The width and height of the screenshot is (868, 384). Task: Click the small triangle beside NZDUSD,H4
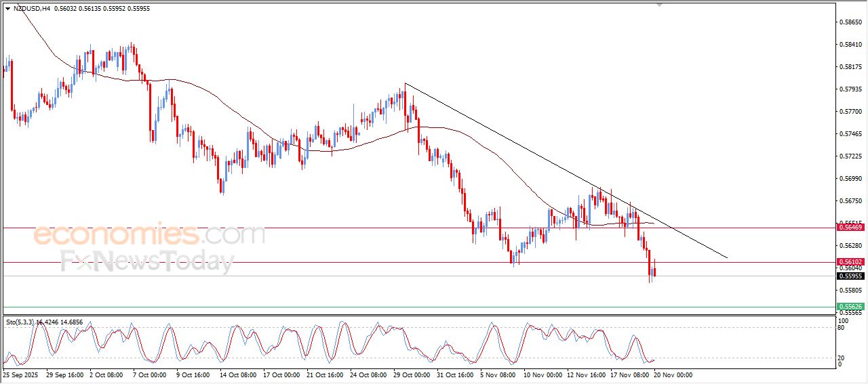(x=7, y=9)
